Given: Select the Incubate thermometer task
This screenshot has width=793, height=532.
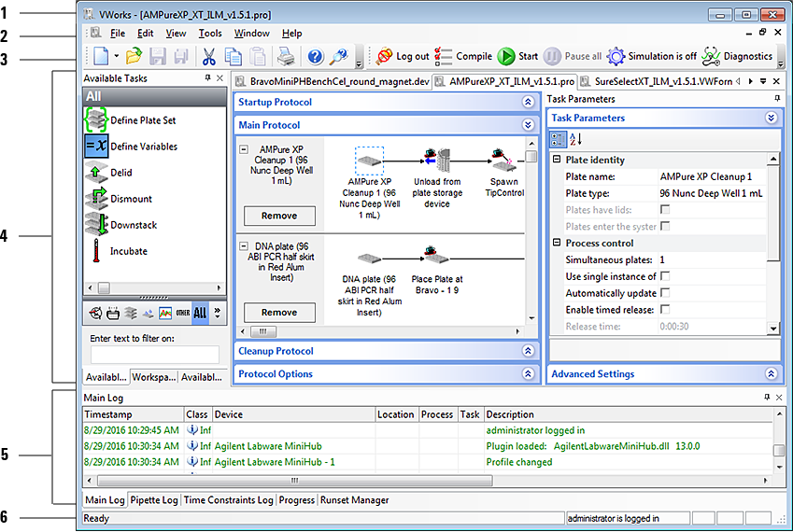Looking at the screenshot, I should 96,250.
